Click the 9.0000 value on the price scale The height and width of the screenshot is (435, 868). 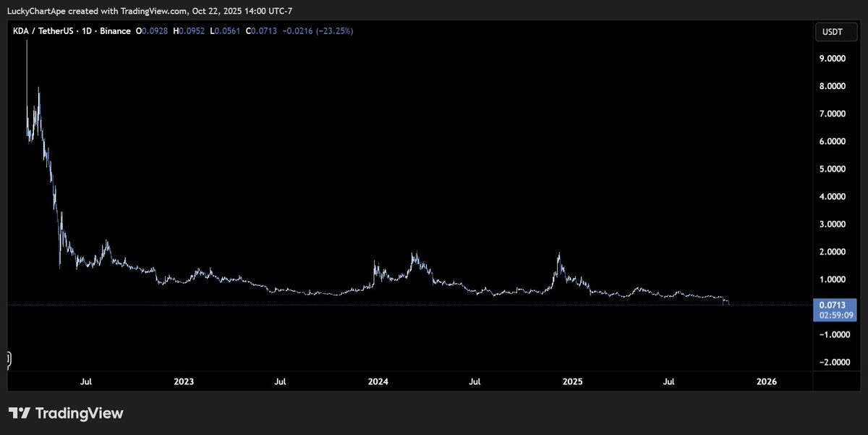832,58
